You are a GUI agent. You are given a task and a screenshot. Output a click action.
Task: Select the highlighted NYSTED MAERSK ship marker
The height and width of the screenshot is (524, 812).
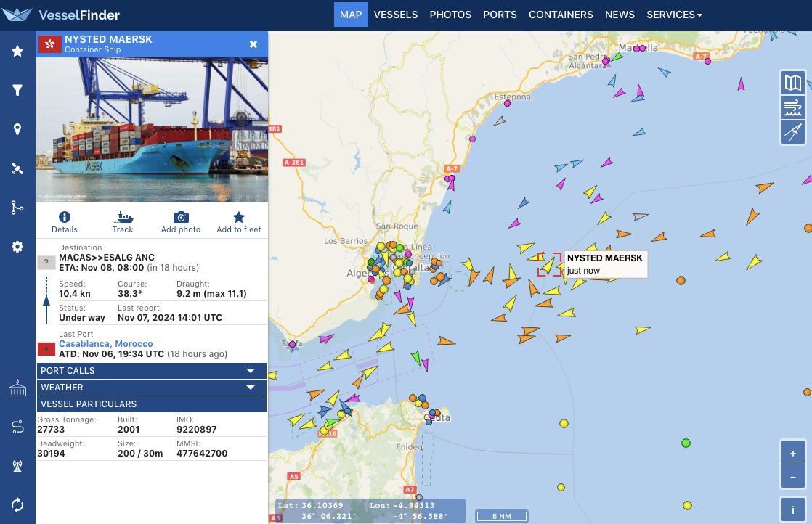pyautogui.click(x=548, y=265)
